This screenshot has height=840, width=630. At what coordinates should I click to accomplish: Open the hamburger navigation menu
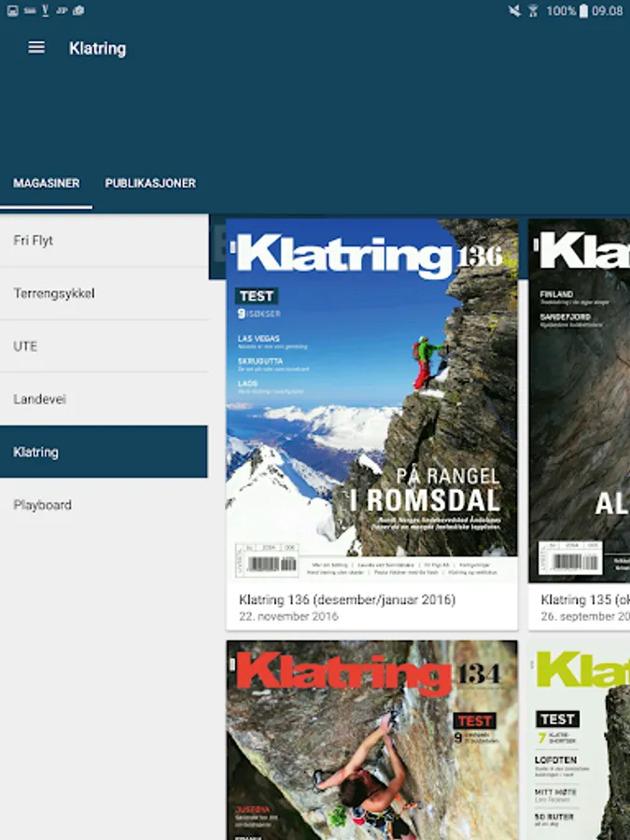point(35,48)
